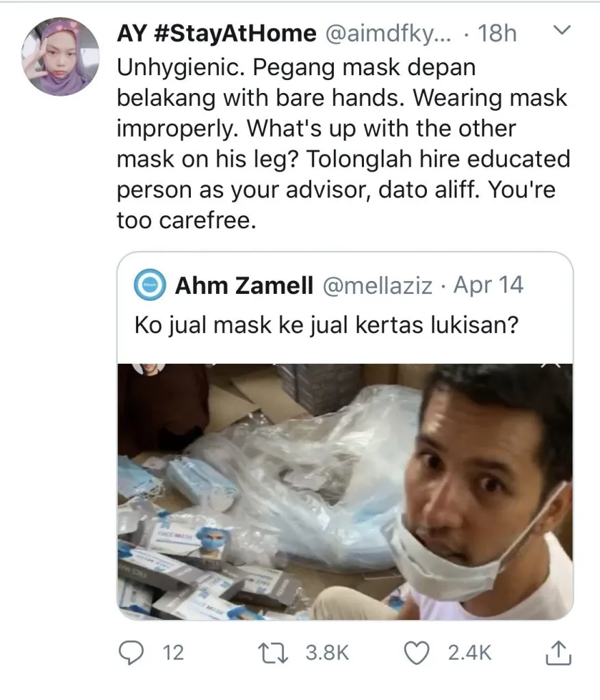Viewport: 600px width, 700px height.
Task: Expand the tweet options chevron
Action: (562, 30)
